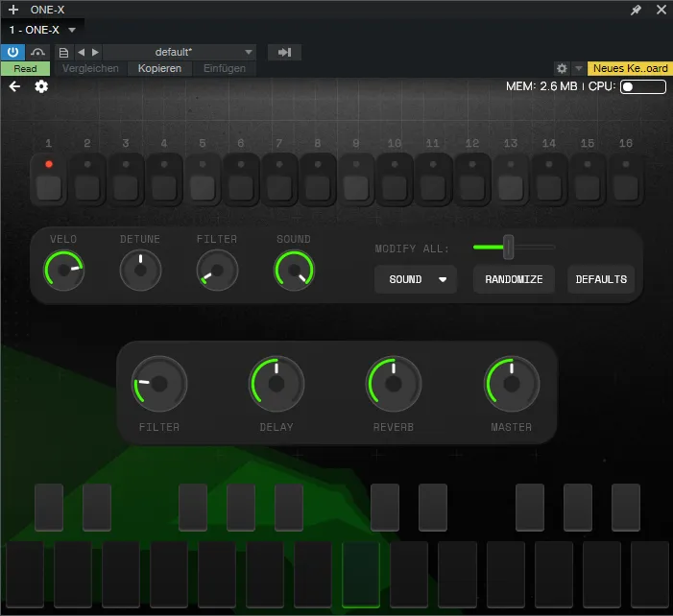Click the skip-to-end arrow button
Image resolution: width=673 pixels, height=616 pixels.
point(284,53)
